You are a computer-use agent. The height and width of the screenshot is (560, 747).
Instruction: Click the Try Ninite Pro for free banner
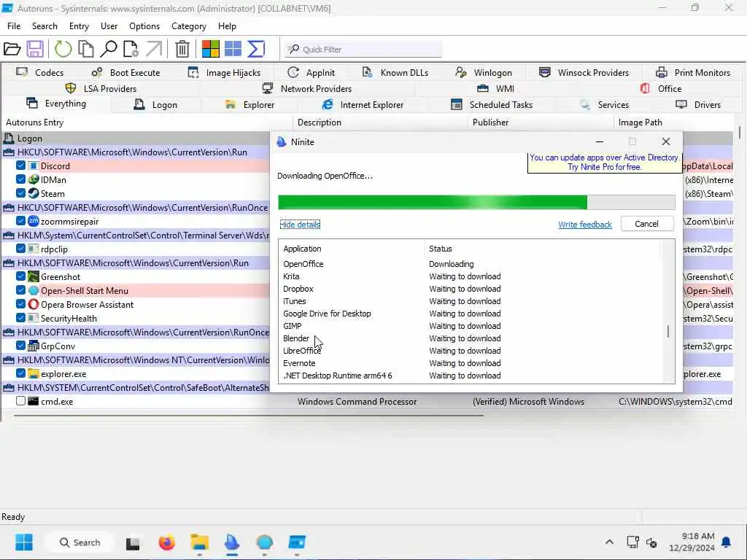pyautogui.click(x=604, y=163)
